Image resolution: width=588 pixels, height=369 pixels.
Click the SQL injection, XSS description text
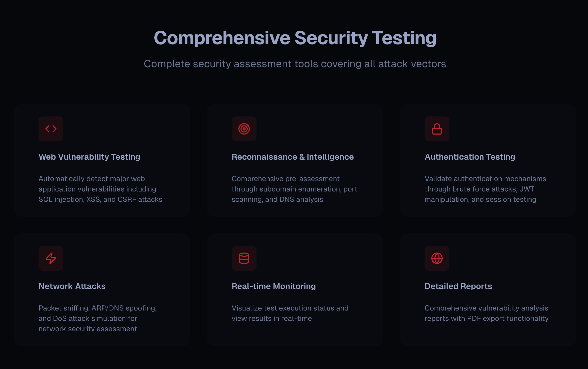click(x=101, y=189)
